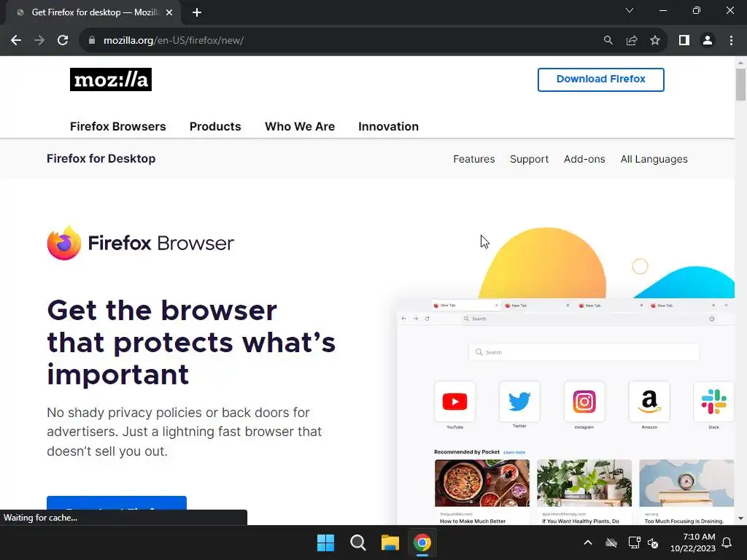This screenshot has height=560, width=747.
Task: Click the page scrollbar thumb
Action: [740, 85]
